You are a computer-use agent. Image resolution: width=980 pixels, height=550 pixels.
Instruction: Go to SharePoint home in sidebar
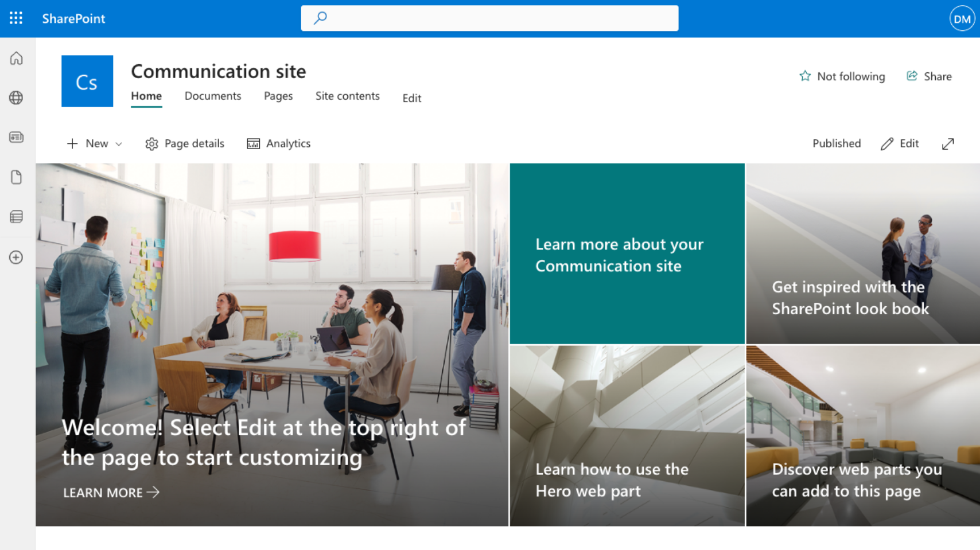coord(16,58)
